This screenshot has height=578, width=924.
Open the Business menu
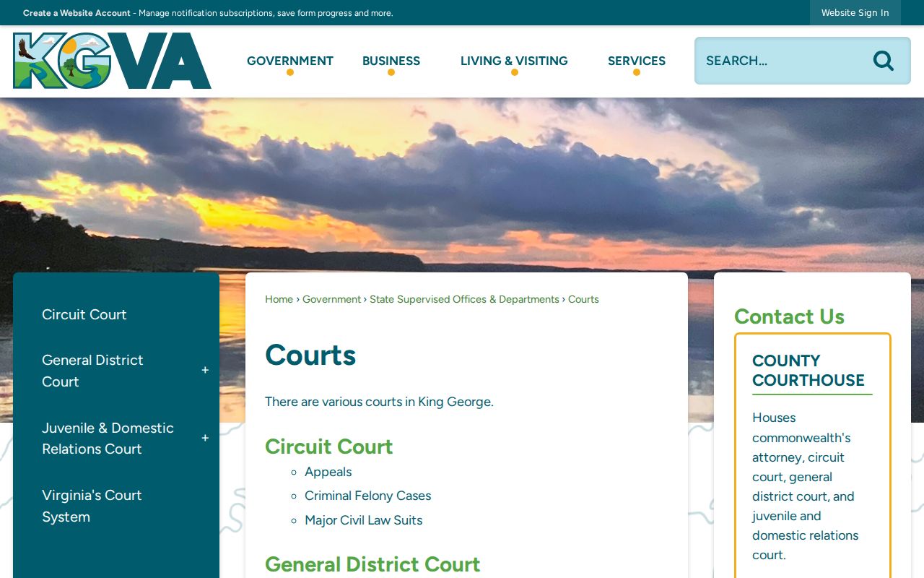point(391,61)
